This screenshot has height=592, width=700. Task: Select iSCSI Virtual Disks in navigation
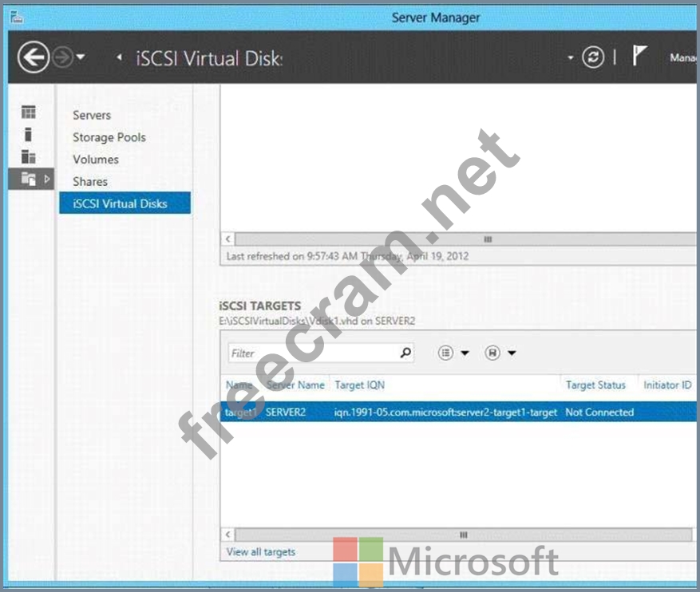click(125, 203)
